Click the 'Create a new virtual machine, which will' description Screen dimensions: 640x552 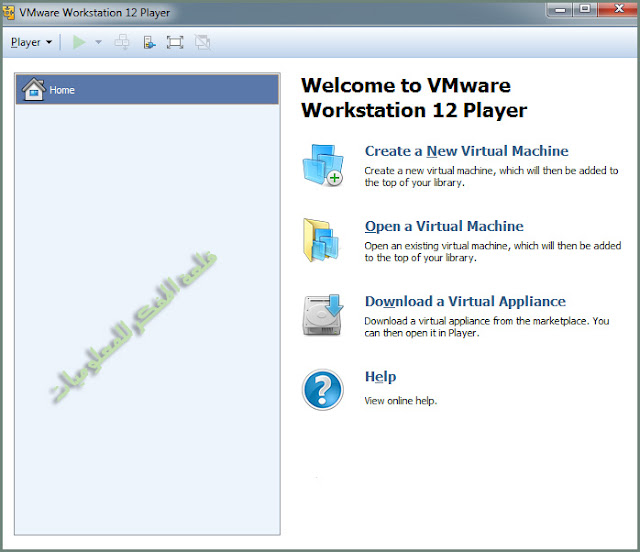491,176
